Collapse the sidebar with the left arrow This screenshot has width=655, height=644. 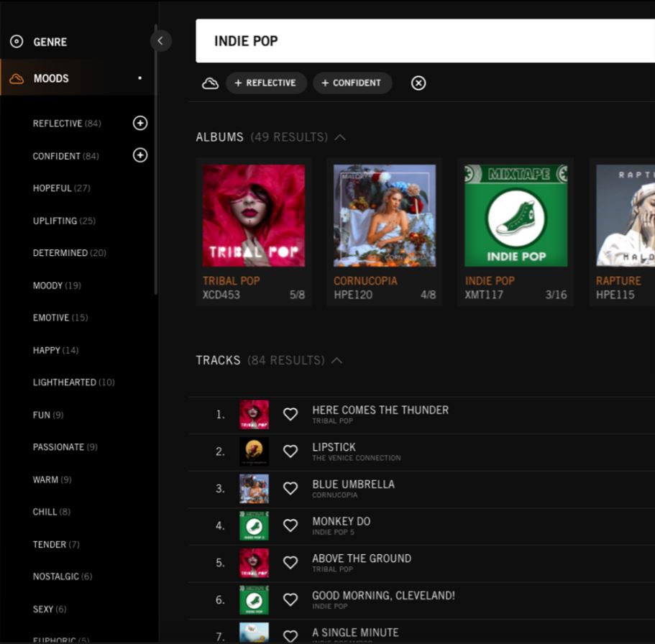(160, 41)
